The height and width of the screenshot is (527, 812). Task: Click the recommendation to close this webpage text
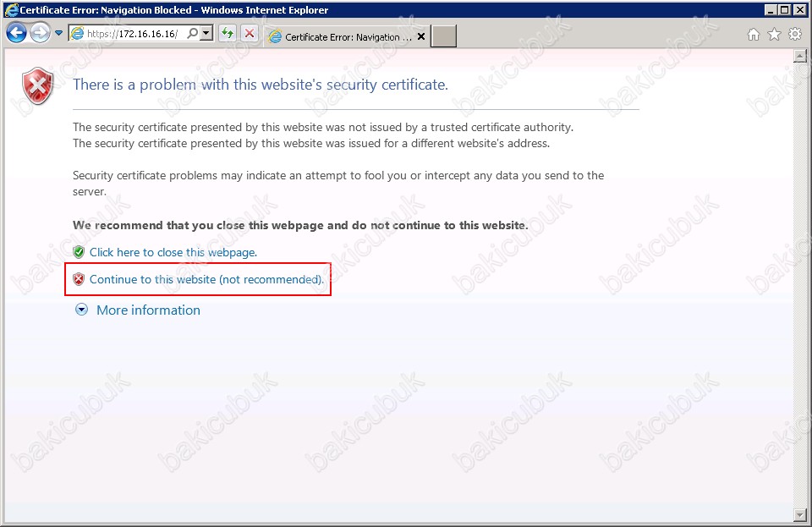coord(300,225)
